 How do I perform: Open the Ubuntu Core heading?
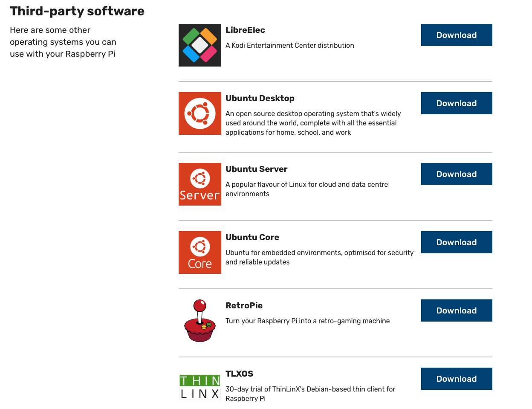252,238
